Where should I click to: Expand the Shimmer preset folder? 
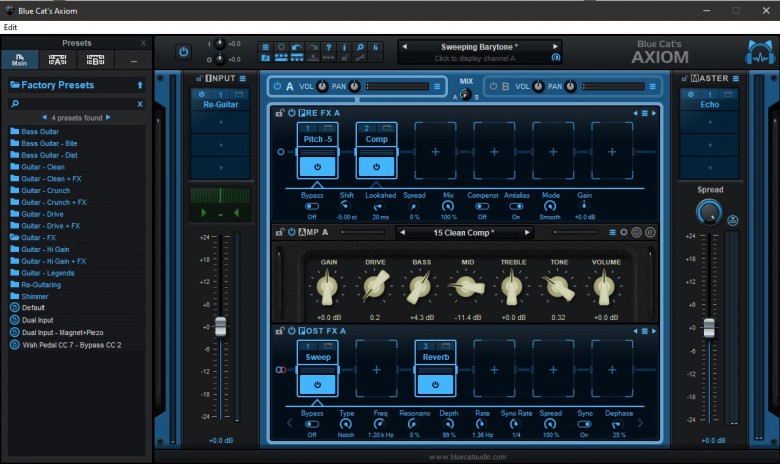[x=34, y=296]
